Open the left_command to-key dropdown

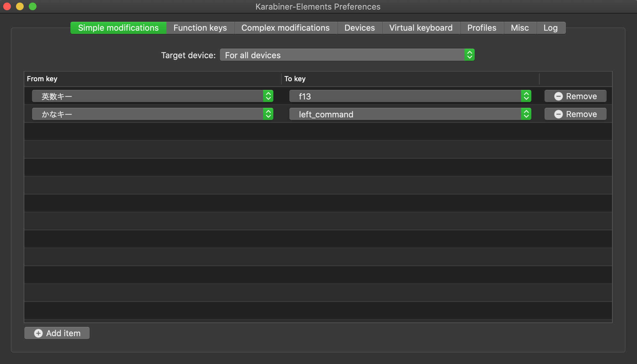(405, 114)
